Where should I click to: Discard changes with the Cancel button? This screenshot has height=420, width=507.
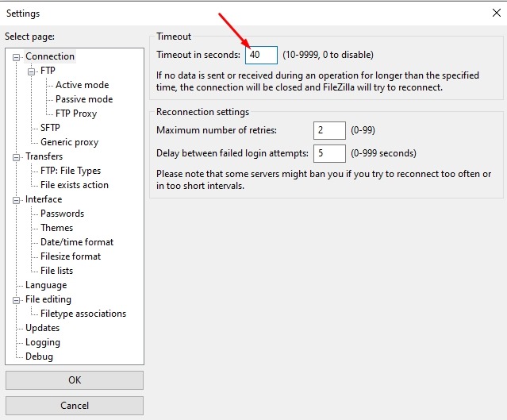75,406
